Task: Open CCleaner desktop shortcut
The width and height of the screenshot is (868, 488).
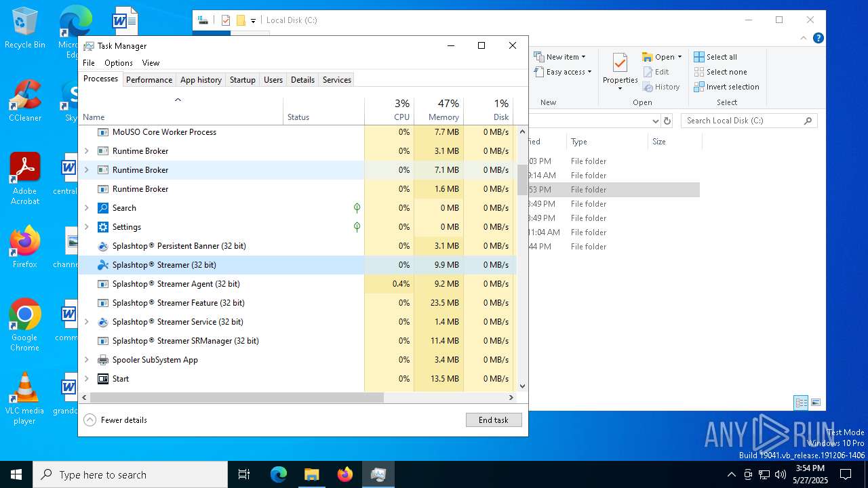Action: point(25,100)
